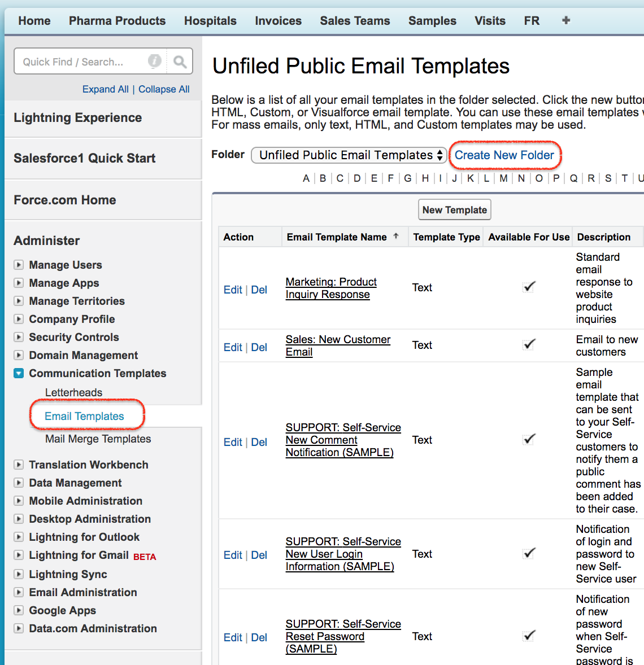Image resolution: width=644 pixels, height=665 pixels.
Task: Open Mail Merge Templates in the sidebar
Action: pyautogui.click(x=98, y=439)
